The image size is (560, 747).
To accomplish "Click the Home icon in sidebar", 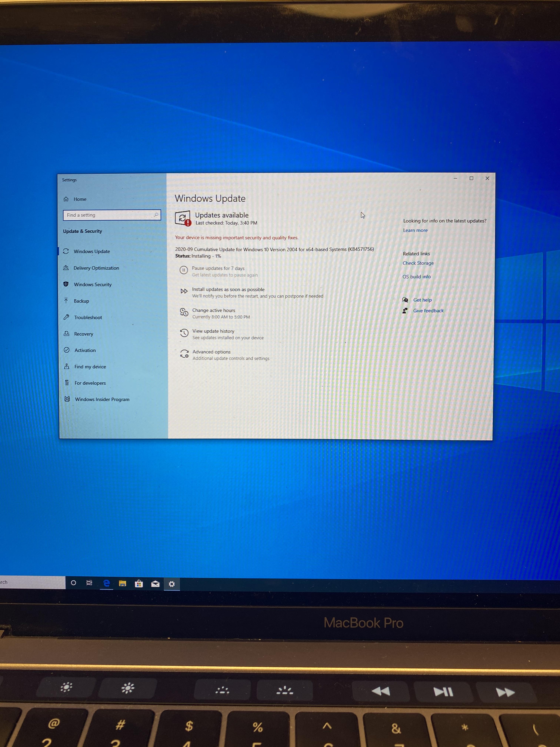I will point(66,199).
